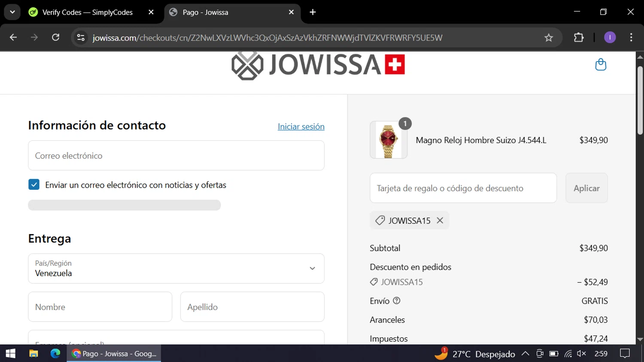Image resolution: width=644 pixels, height=362 pixels.
Task: Remove the JOWISSA15 discount code
Action: (440, 220)
